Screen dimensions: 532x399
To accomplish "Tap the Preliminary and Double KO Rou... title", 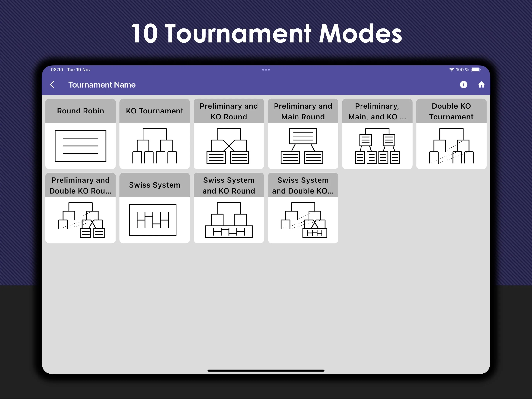I will [81, 185].
